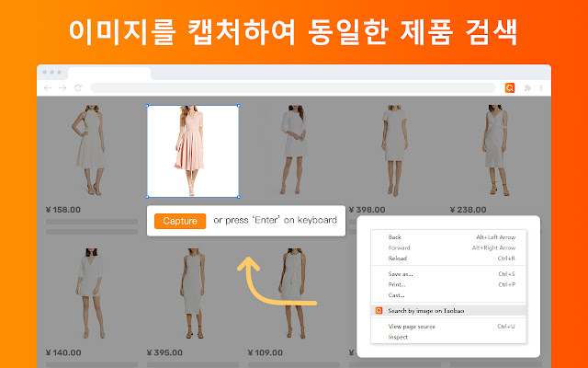Open the ¥158.00 dress thumbnail

pyautogui.click(x=91, y=150)
